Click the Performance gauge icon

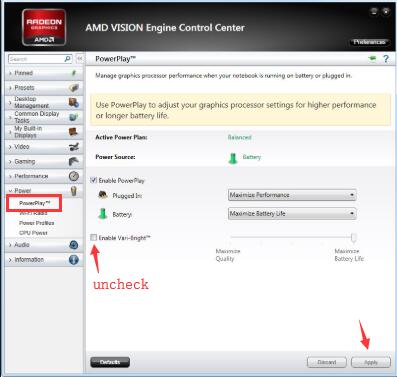(74, 176)
